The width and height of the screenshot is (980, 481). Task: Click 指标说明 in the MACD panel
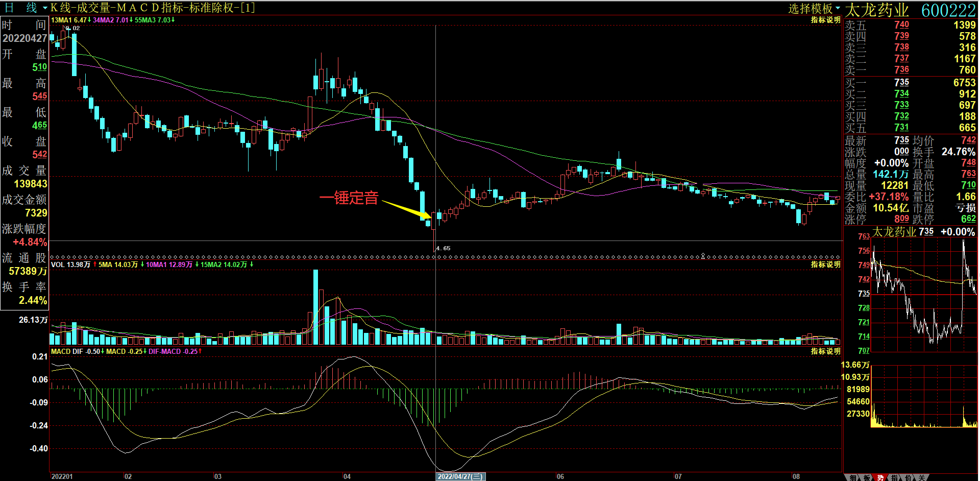pyautogui.click(x=825, y=351)
